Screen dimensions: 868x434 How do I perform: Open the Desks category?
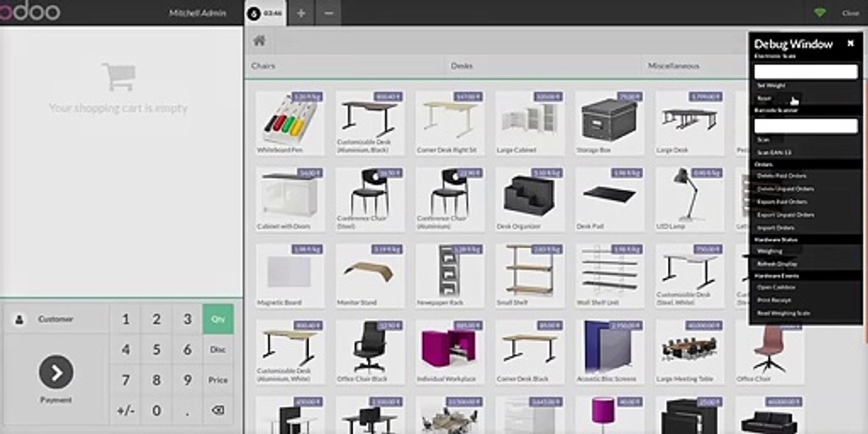click(x=462, y=66)
